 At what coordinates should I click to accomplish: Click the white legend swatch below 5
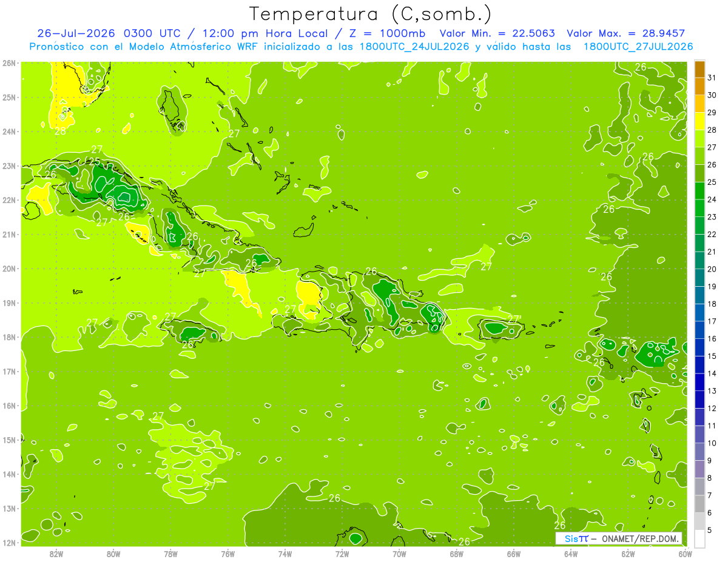pos(699,538)
